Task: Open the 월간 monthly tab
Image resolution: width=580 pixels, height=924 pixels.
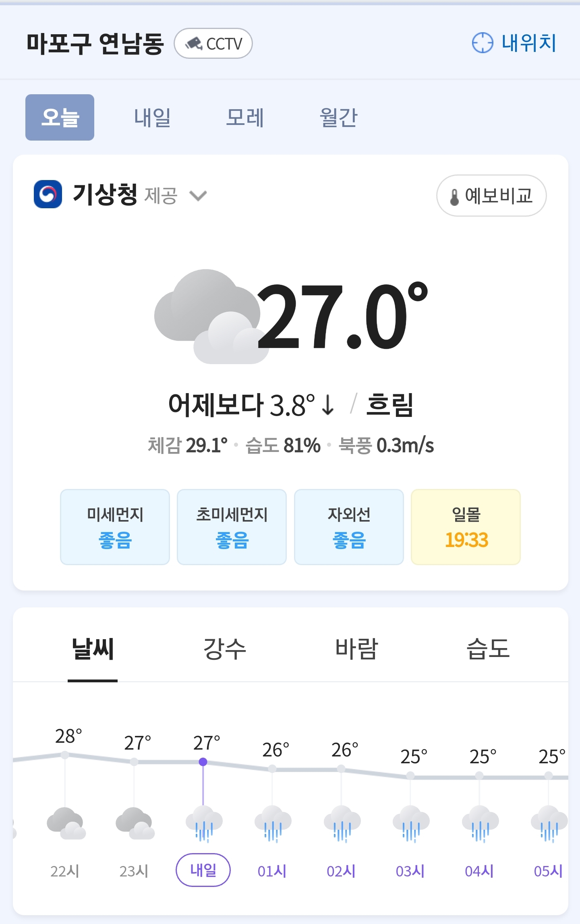Action: click(x=338, y=118)
